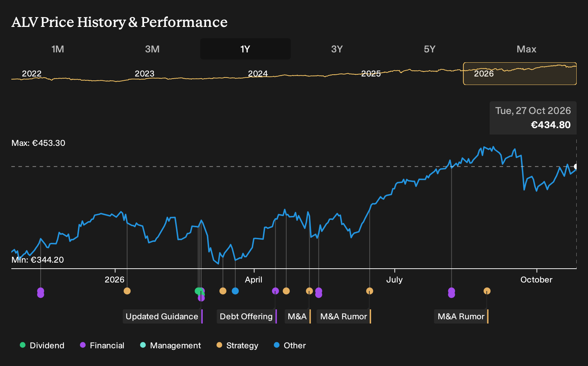Toggle Financial events in legend

[102, 345]
